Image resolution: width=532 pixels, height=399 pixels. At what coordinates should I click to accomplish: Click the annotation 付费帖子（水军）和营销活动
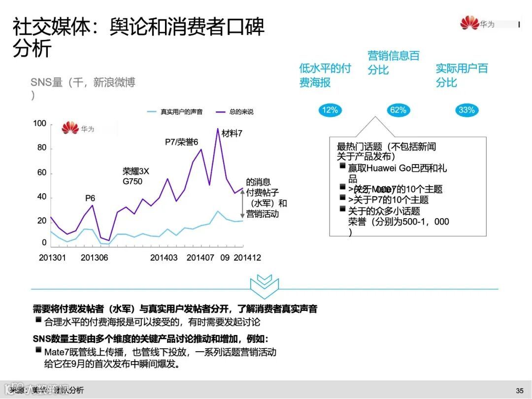266,203
